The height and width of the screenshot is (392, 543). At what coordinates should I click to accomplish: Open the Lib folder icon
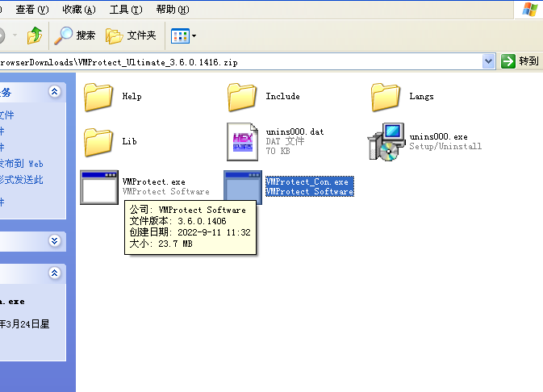coord(98,142)
